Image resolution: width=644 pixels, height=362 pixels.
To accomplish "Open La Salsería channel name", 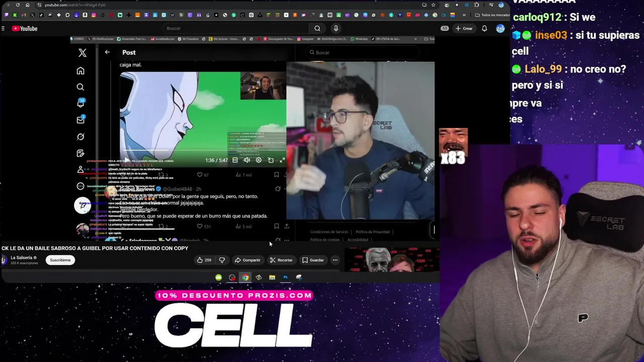I will coord(21,258).
